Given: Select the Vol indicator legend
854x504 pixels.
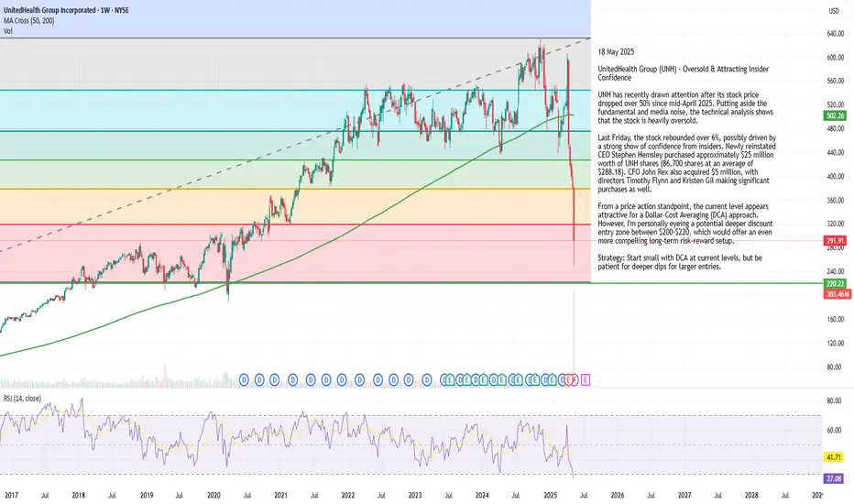Looking at the screenshot, I should click(x=7, y=31).
